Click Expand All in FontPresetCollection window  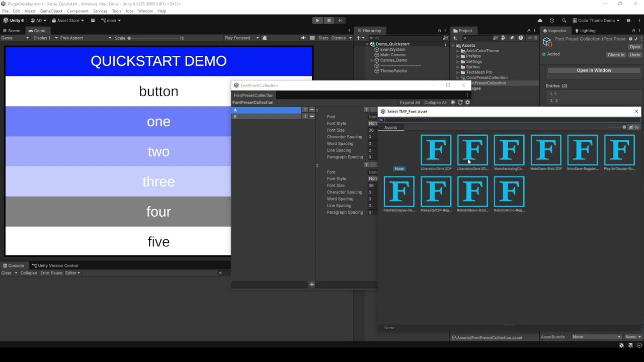pos(410,103)
